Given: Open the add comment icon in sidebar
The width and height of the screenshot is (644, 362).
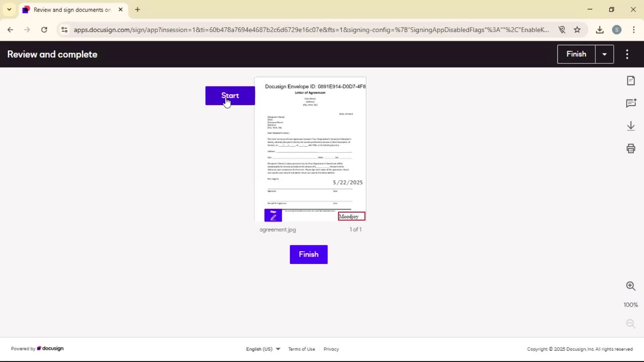Looking at the screenshot, I should click(631, 103).
